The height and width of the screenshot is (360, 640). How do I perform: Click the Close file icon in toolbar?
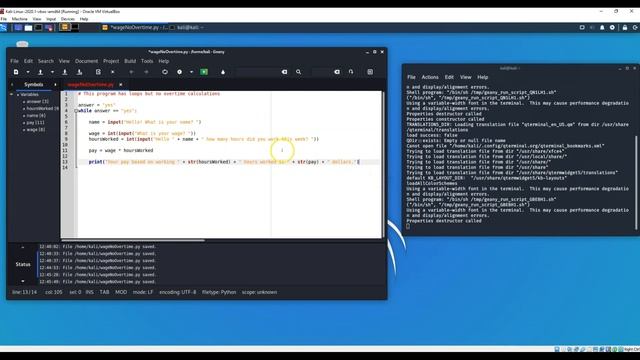pyautogui.click(x=113, y=72)
